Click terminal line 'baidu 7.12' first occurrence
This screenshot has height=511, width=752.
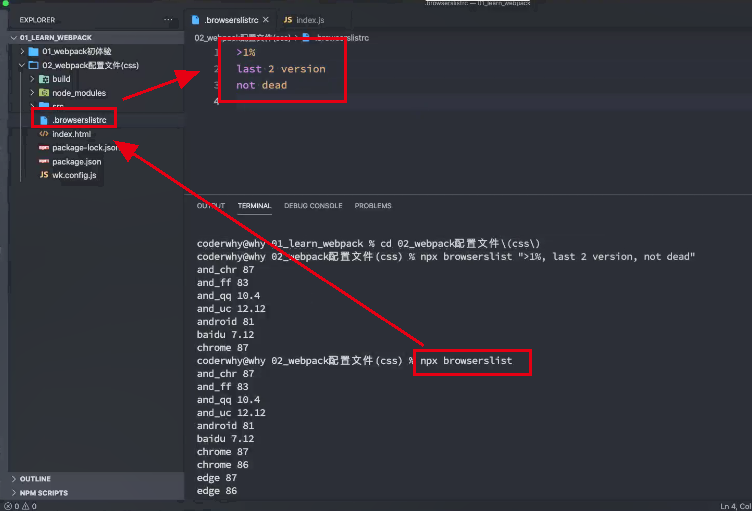point(225,334)
